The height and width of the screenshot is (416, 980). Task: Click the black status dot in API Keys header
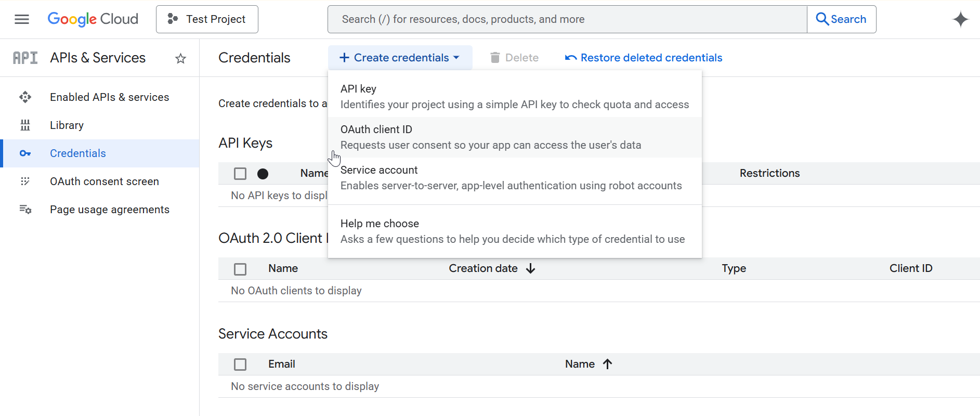(263, 174)
